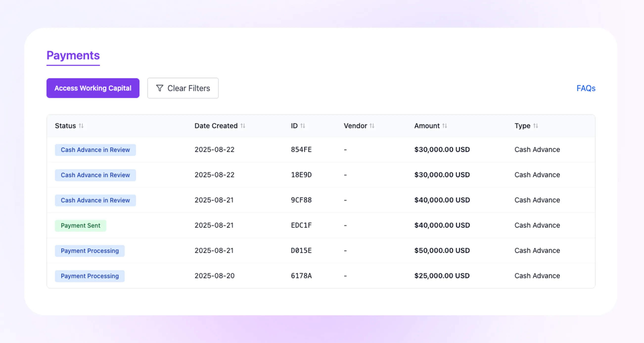
Task: Click the Amount column sort arrows
Action: pyautogui.click(x=444, y=125)
